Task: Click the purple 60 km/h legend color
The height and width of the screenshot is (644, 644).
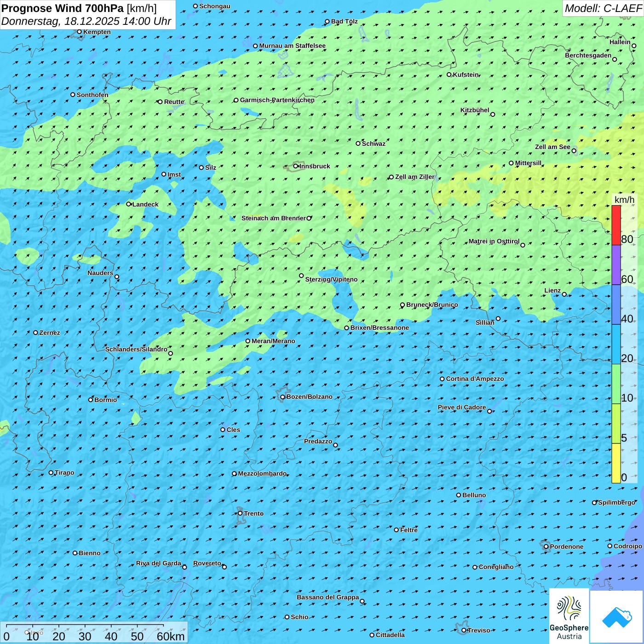Action: pos(616,264)
